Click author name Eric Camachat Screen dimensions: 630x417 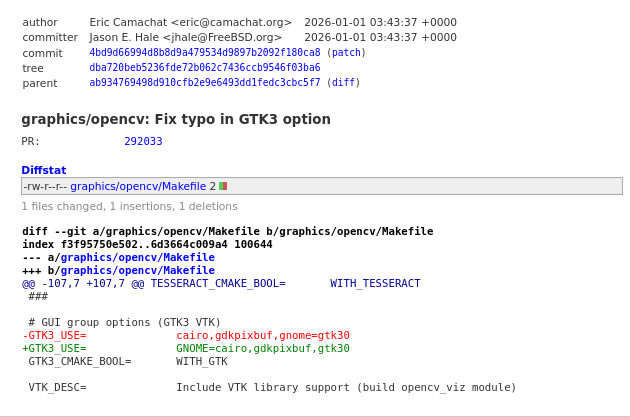click(x=128, y=22)
